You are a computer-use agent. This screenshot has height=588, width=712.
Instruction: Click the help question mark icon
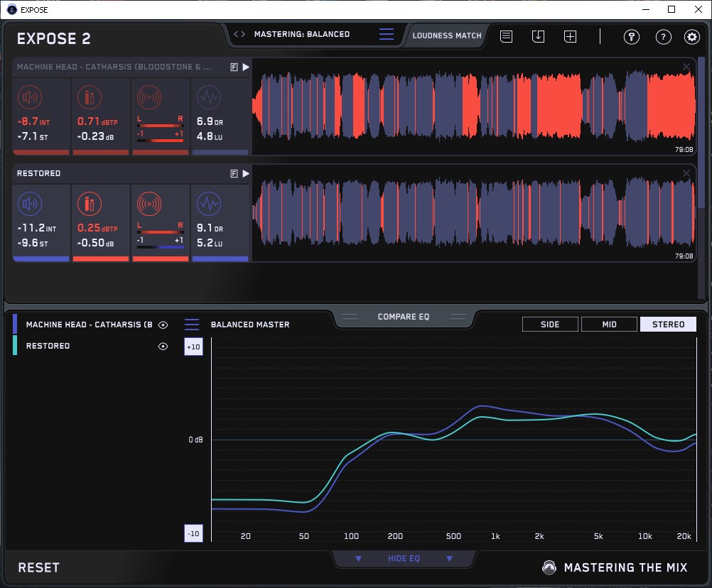tap(663, 37)
